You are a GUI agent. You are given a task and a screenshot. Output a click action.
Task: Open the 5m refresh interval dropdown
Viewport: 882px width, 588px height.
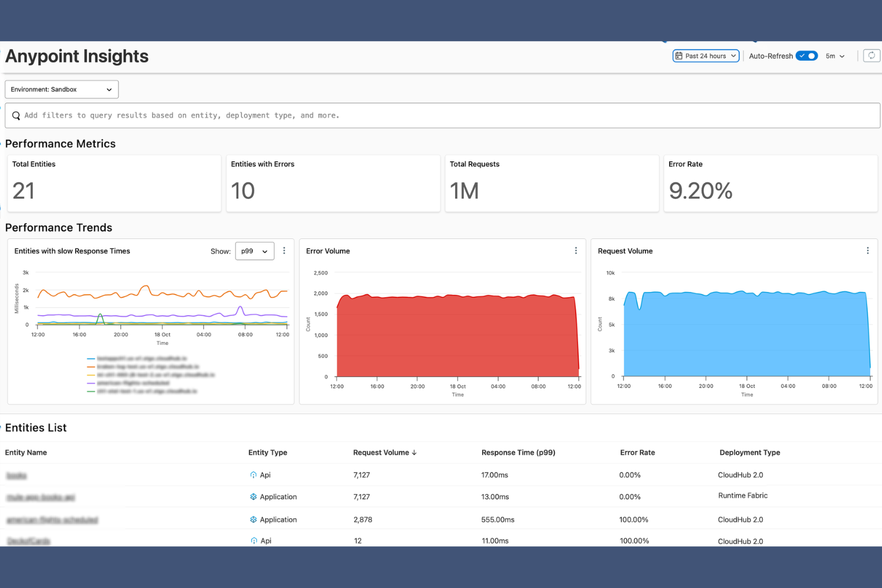coord(835,56)
